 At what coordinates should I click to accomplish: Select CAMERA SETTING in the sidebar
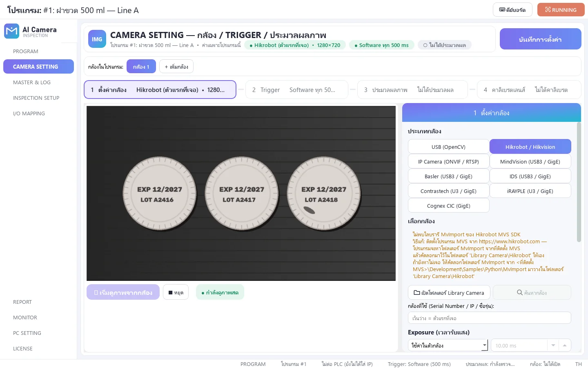pyautogui.click(x=38, y=67)
